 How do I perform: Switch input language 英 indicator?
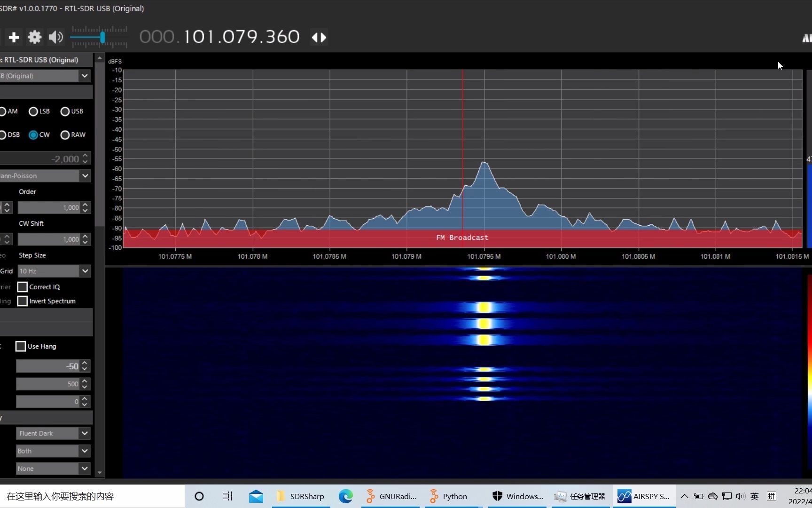[x=755, y=496]
